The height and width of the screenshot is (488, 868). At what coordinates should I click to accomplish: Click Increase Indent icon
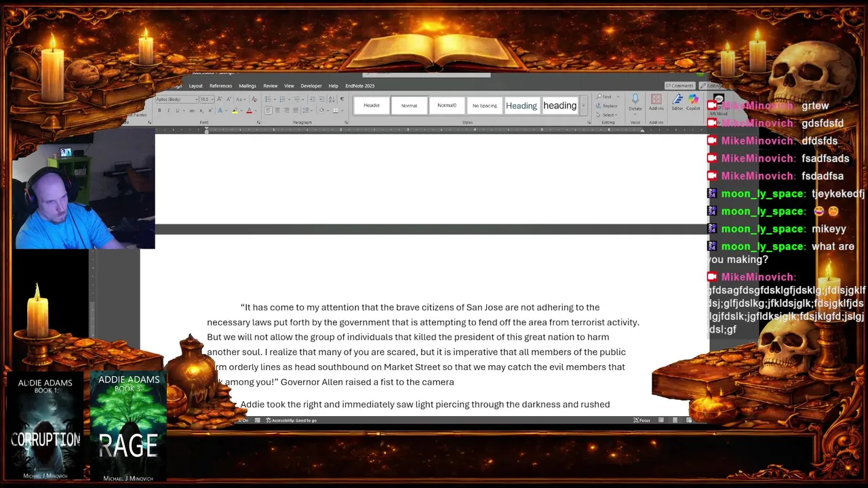(x=321, y=99)
